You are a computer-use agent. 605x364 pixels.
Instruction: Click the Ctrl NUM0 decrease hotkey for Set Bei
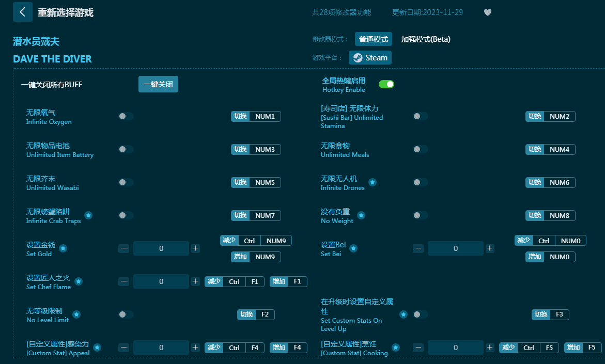click(550, 241)
